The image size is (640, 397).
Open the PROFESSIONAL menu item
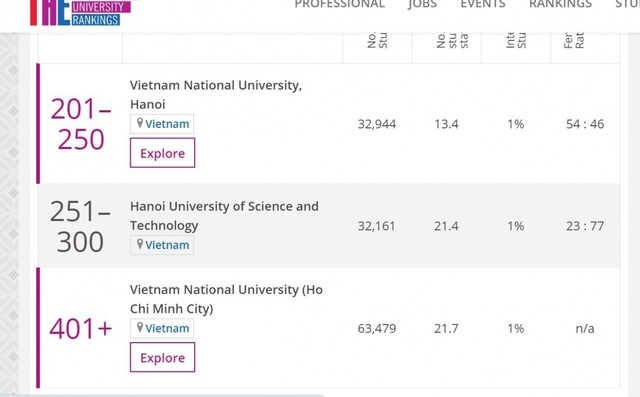[x=340, y=4]
